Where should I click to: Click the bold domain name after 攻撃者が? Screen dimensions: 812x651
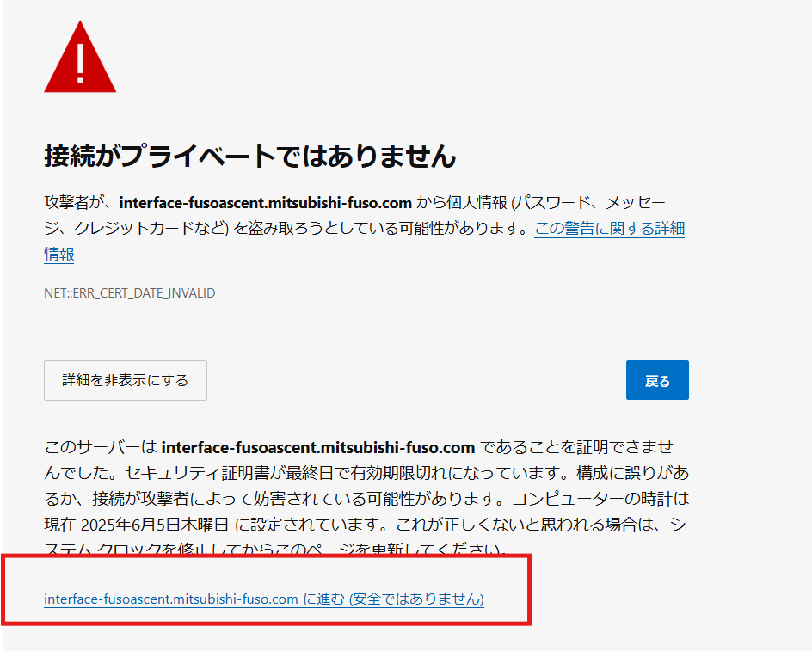266,204
